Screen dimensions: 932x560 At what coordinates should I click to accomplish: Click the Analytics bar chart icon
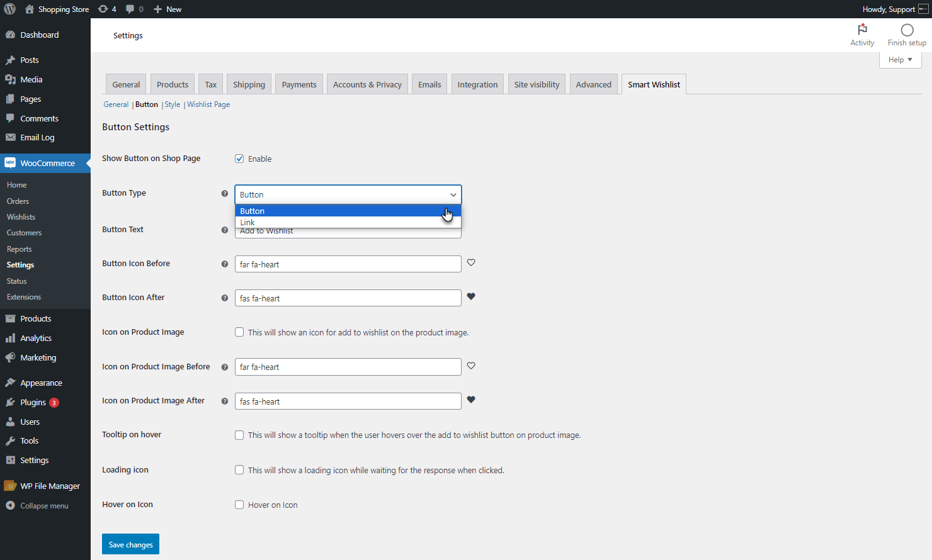[x=10, y=338]
